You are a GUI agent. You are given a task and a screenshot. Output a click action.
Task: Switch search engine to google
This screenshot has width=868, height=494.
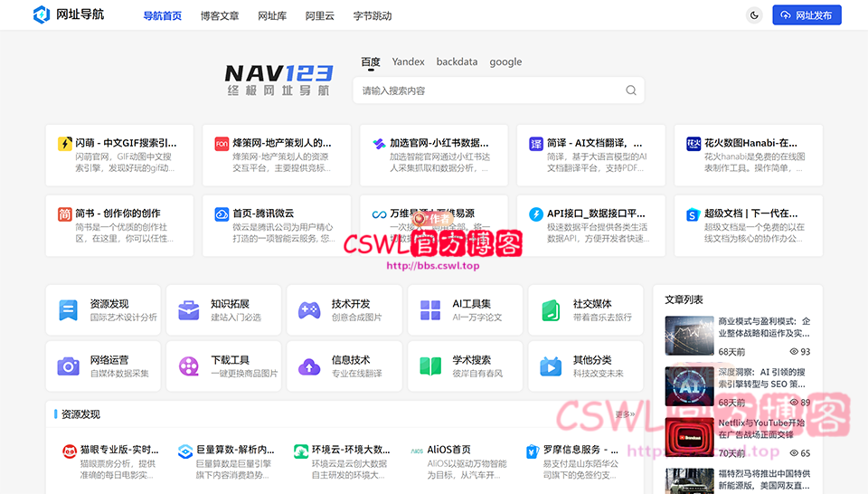point(505,62)
